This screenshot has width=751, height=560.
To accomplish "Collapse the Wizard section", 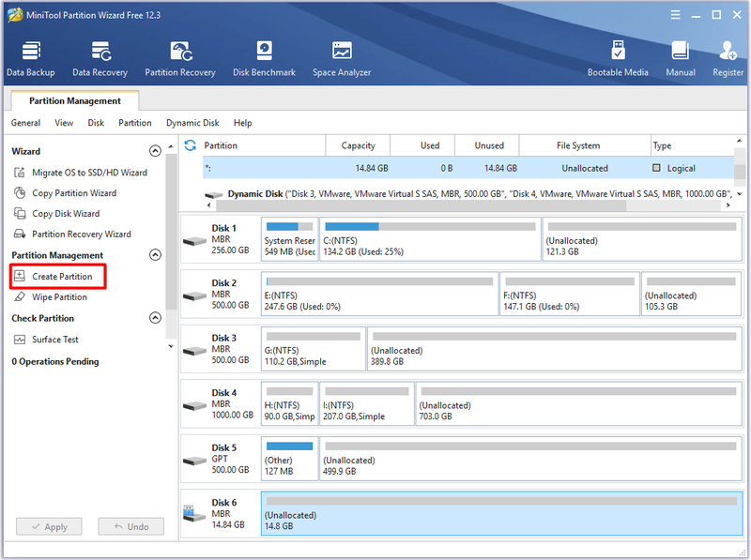I will coord(155,151).
